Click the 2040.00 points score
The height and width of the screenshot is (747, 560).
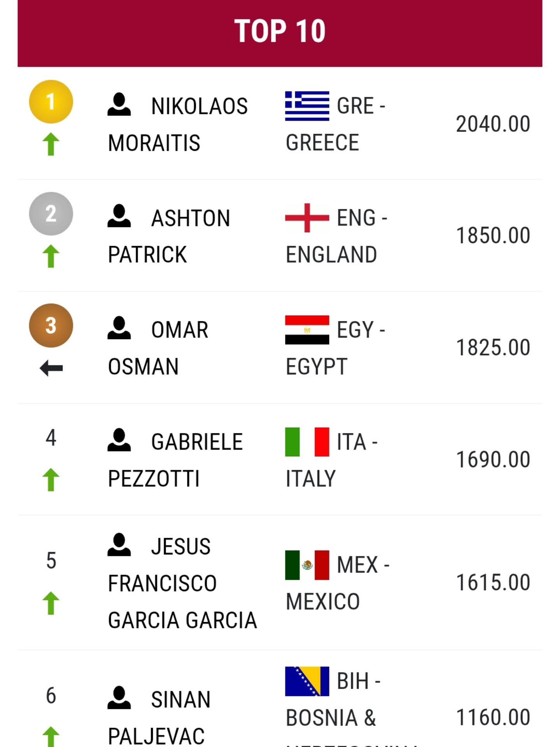[493, 124]
